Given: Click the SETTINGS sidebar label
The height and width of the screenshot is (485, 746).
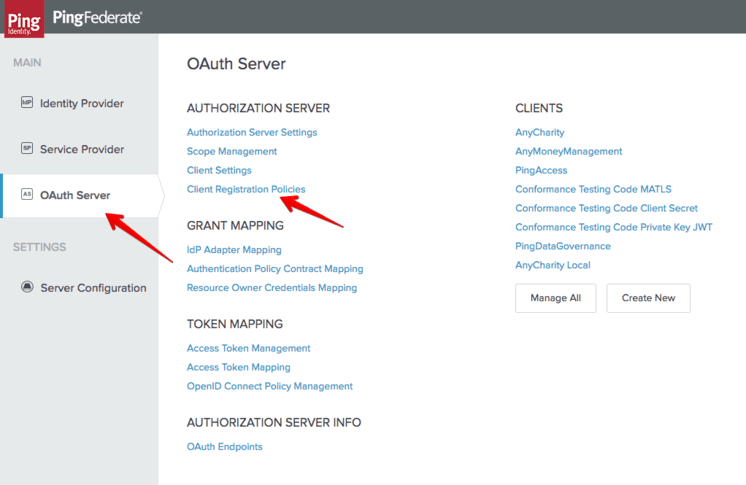Looking at the screenshot, I should pyautogui.click(x=39, y=247).
